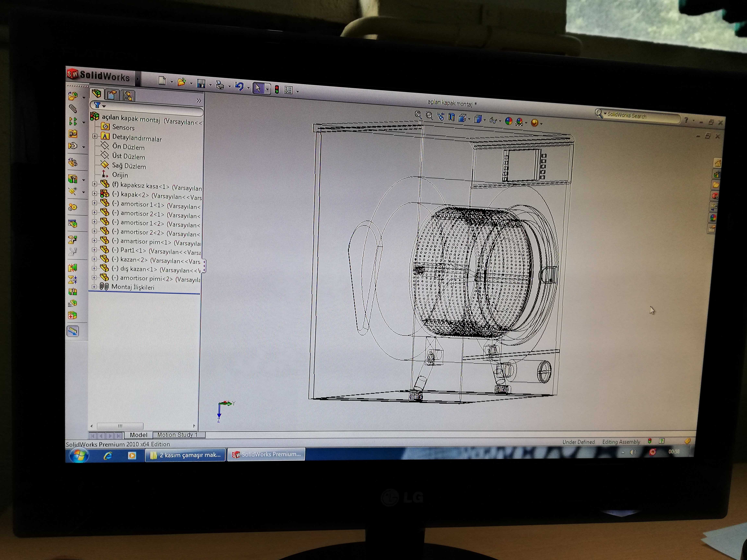Viewport: 747px width, 560px height.
Task: Click the Move Component icon
Action: tap(73, 146)
